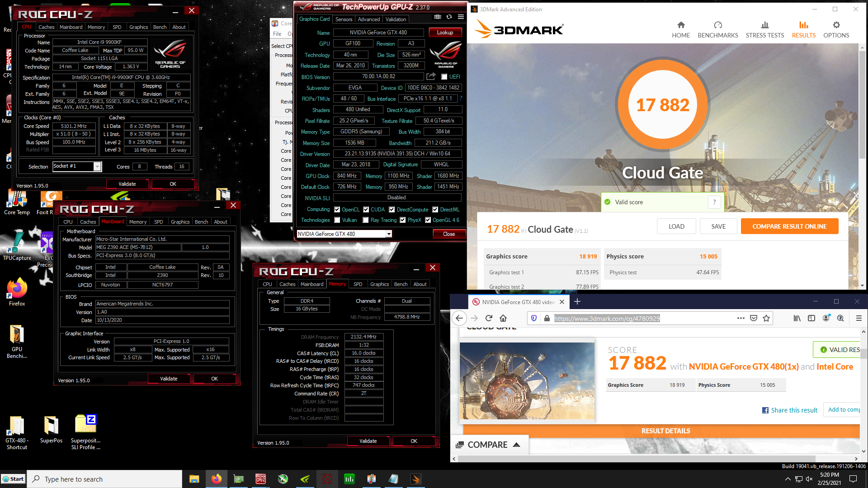Click Type here to search box
Screen dimensions: 868x488
point(105,479)
